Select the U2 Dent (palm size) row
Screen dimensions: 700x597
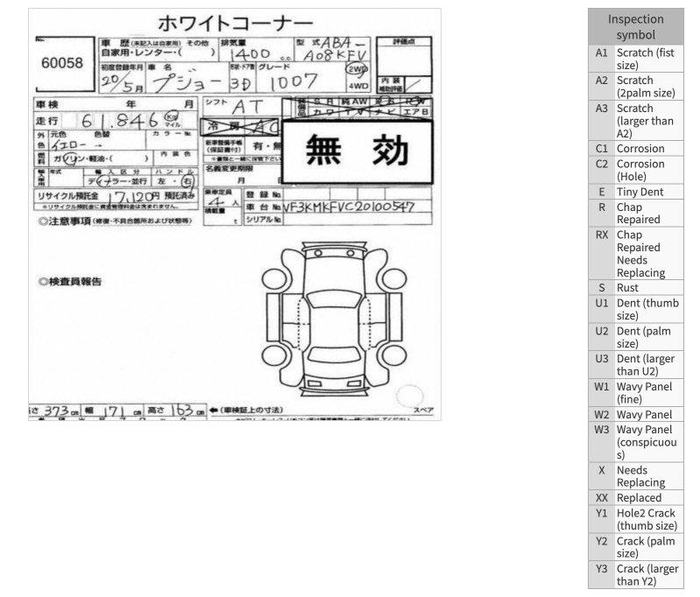tap(635, 337)
